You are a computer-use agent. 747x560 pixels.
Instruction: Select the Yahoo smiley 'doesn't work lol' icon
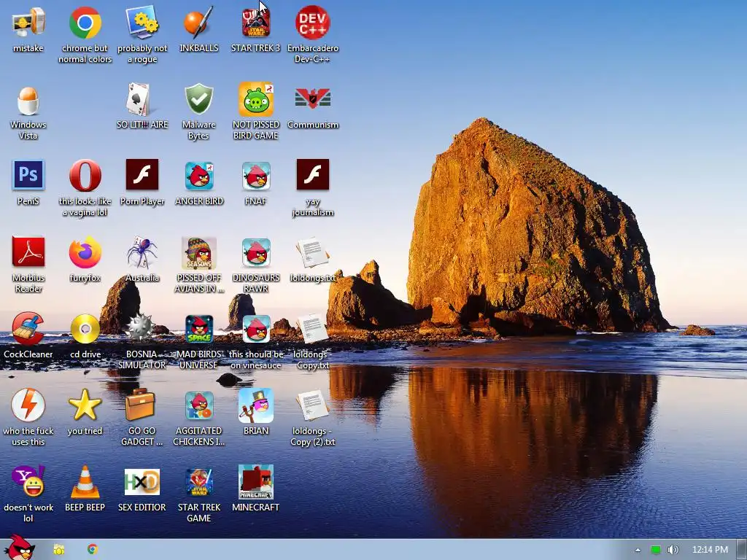28,481
